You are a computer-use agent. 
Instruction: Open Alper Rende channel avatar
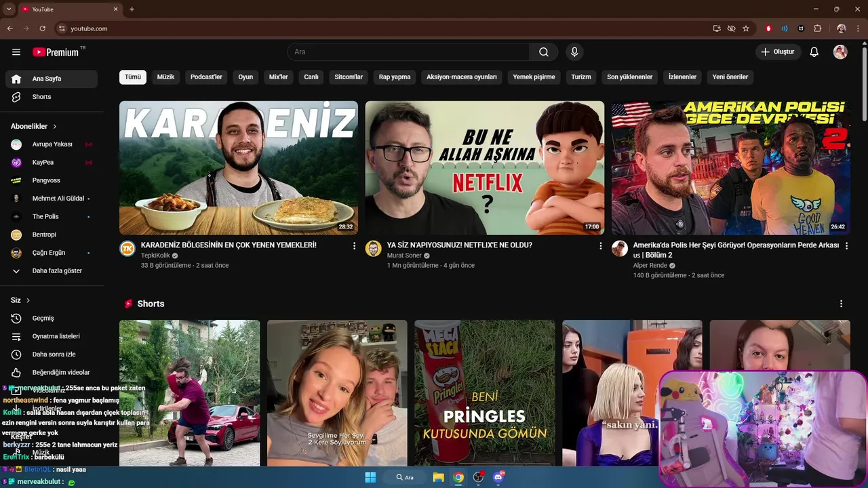pyautogui.click(x=620, y=248)
